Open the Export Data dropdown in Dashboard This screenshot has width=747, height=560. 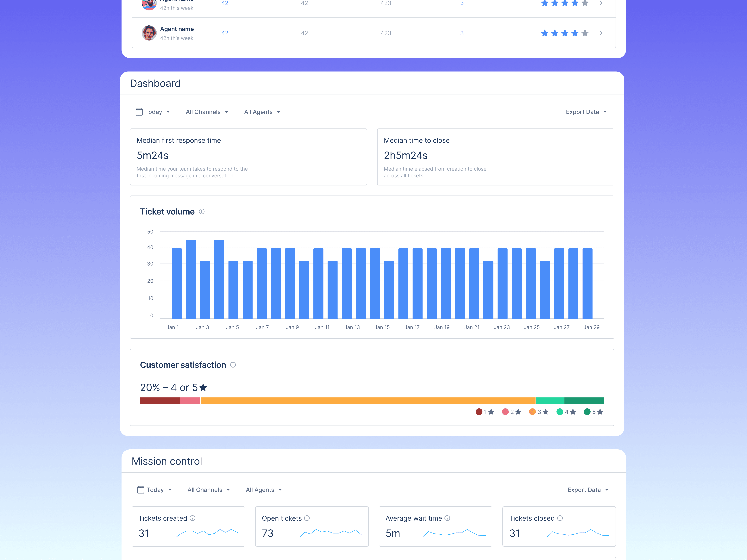(586, 112)
